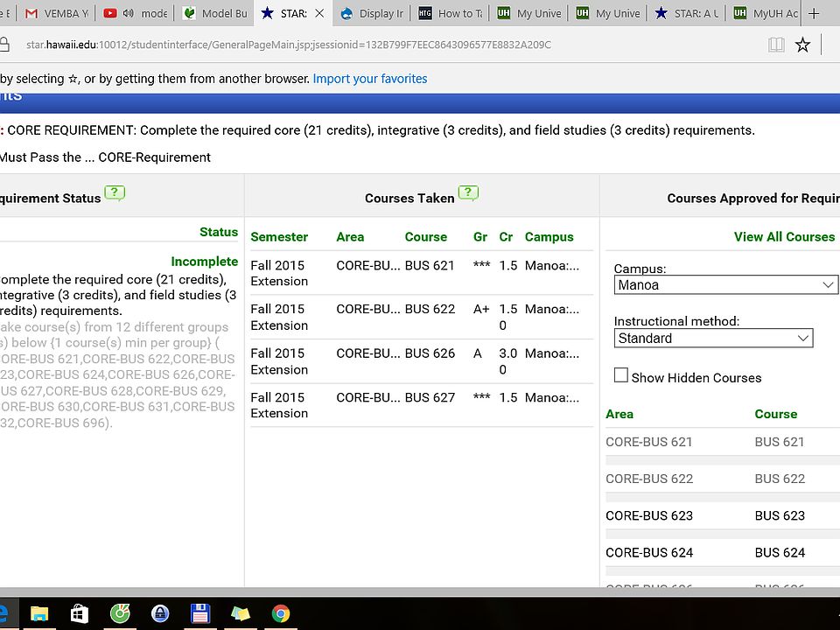Image resolution: width=840 pixels, height=630 pixels.
Task: Switch to Model Bu browser tab
Action: (x=215, y=13)
